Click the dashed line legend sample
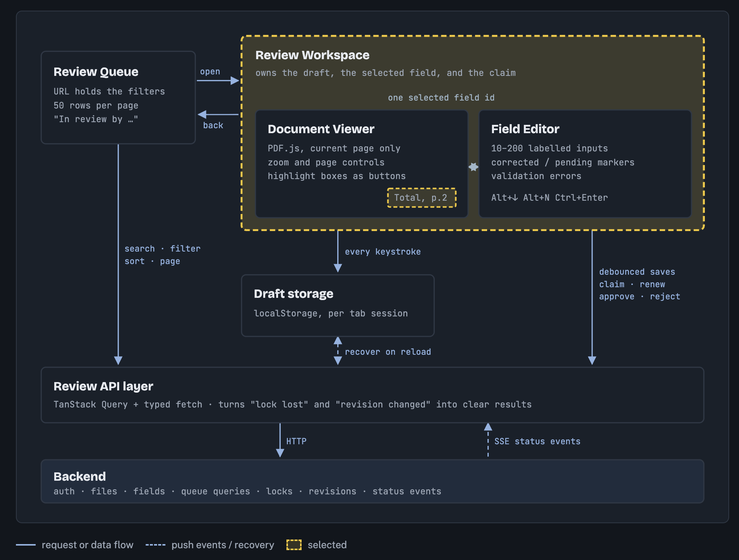This screenshot has height=560, width=739. click(156, 545)
